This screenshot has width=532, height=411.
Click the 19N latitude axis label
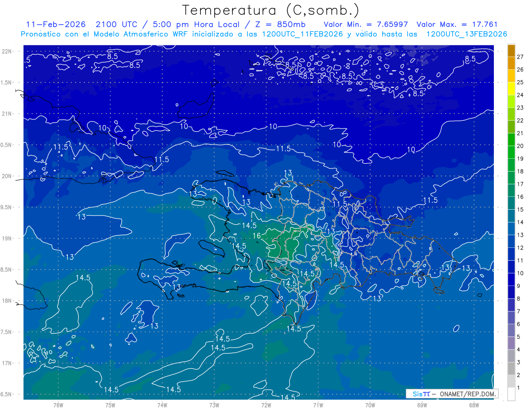point(7,239)
